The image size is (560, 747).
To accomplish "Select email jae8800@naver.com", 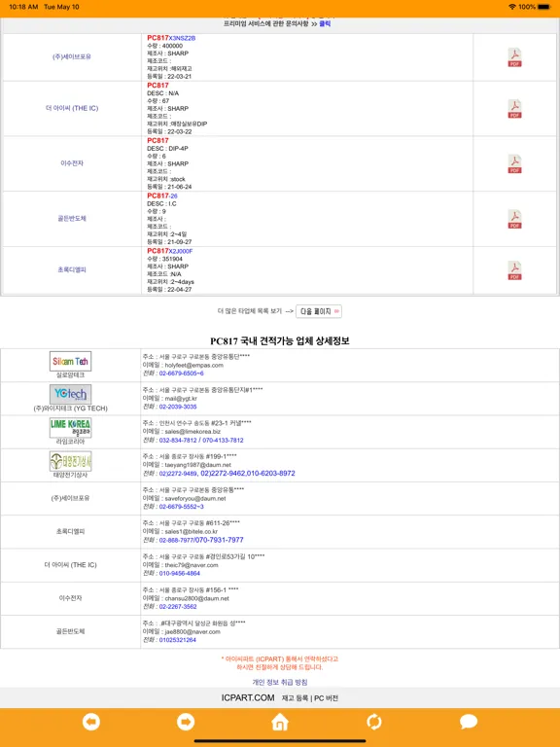I will [192, 631].
